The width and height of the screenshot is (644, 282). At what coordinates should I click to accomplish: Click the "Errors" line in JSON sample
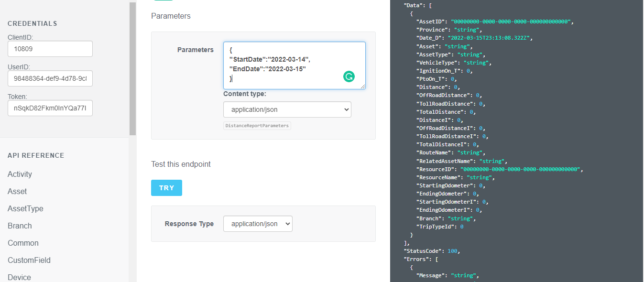pyautogui.click(x=421, y=259)
